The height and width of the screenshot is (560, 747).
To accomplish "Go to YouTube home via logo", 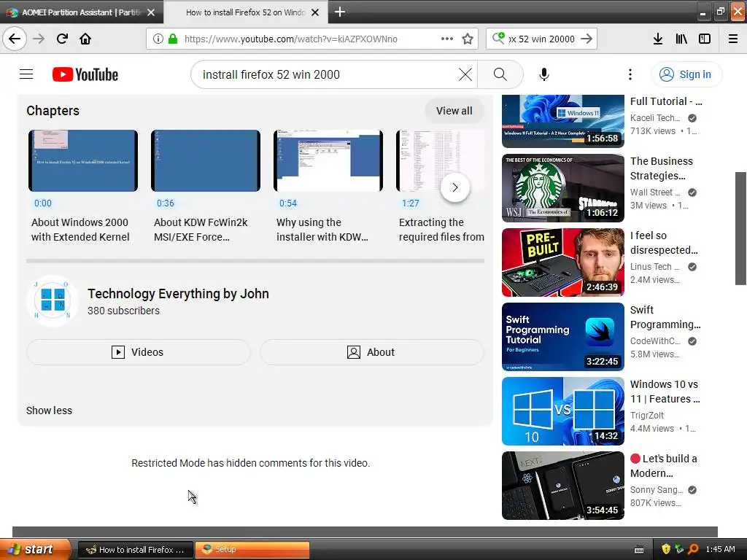I will (85, 74).
